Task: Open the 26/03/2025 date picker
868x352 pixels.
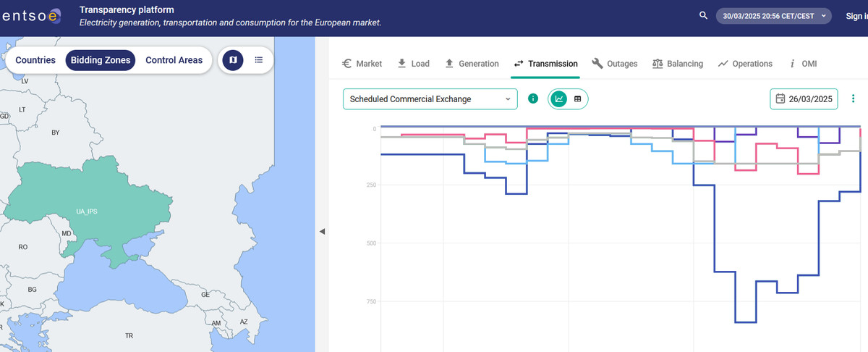Action: 804,99
